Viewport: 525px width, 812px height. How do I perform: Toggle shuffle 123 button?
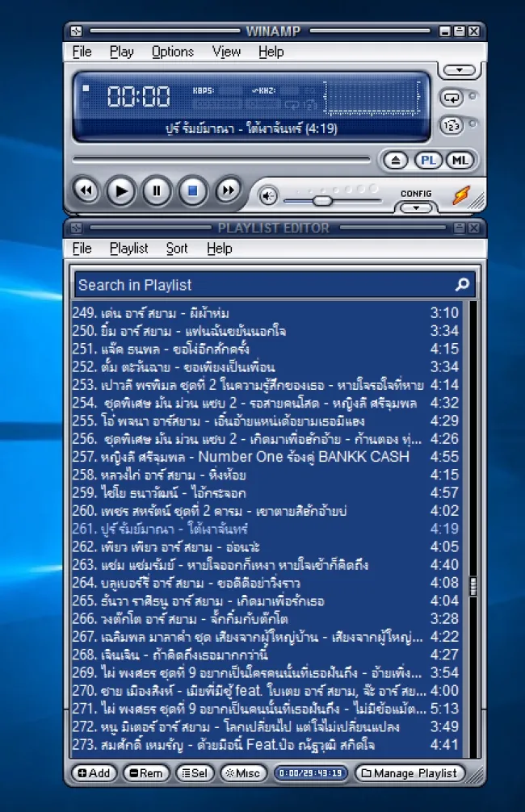(x=452, y=125)
